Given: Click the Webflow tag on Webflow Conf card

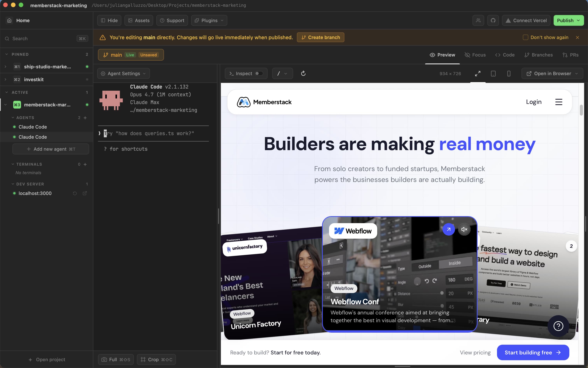Looking at the screenshot, I should point(344,288).
